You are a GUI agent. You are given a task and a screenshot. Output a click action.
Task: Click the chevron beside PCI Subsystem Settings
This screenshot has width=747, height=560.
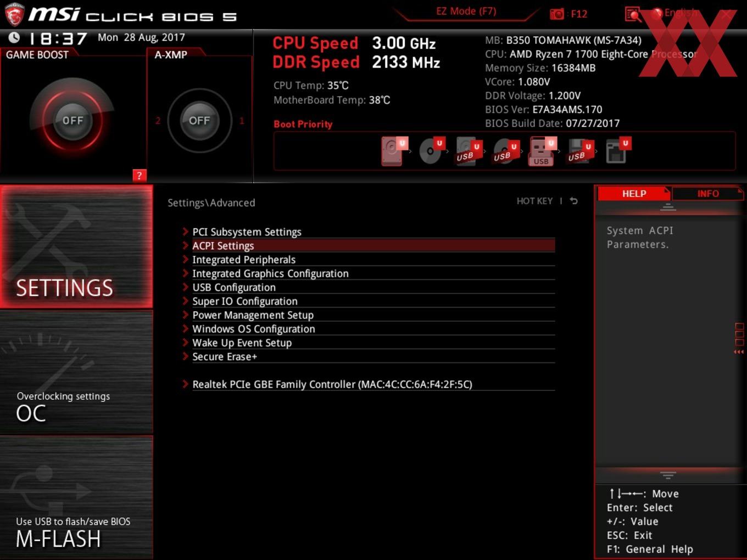[x=186, y=231]
